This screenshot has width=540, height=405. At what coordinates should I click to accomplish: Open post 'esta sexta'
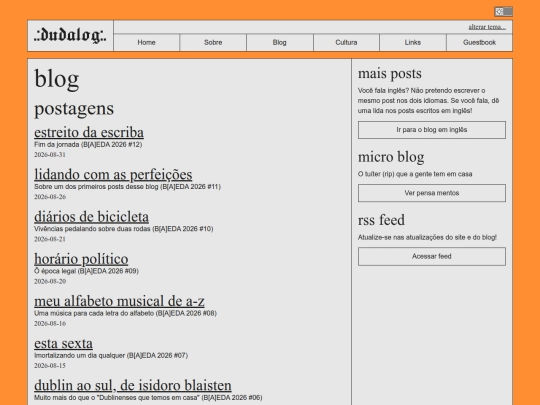(63, 343)
